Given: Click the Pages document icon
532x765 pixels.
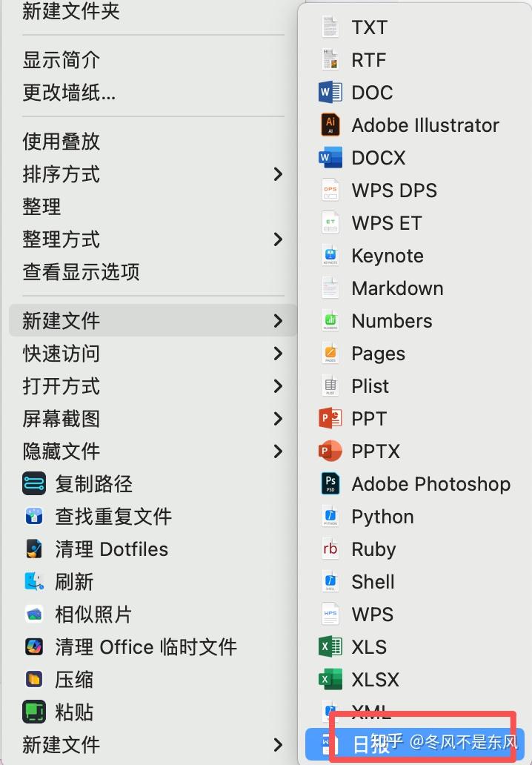Looking at the screenshot, I should click(330, 354).
